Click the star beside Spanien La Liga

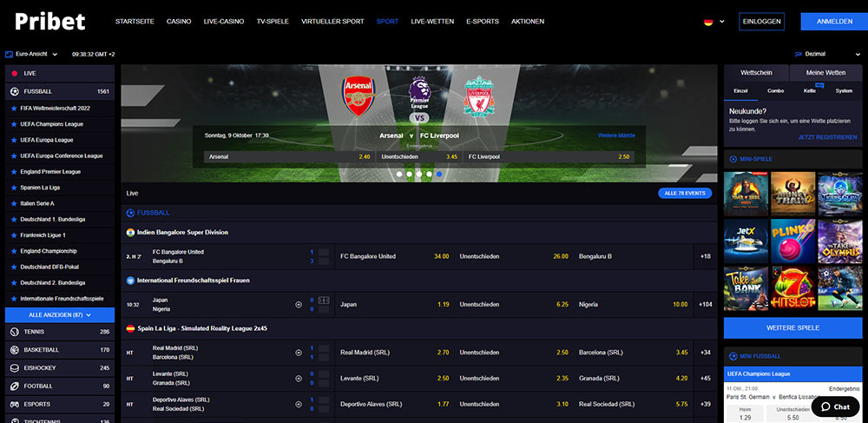14,188
